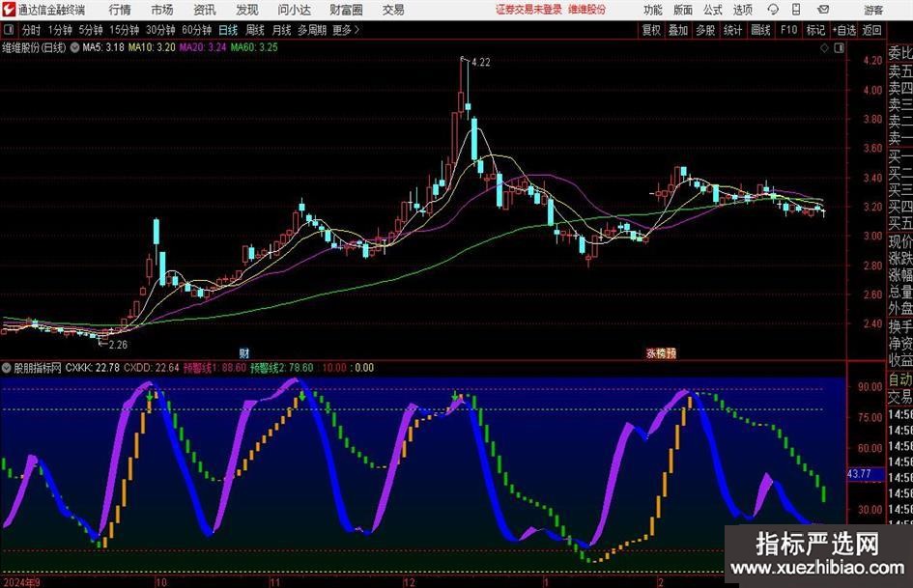The width and height of the screenshot is (913, 588).
Task: Click the TDX red logo icon
Action: coord(9,10)
